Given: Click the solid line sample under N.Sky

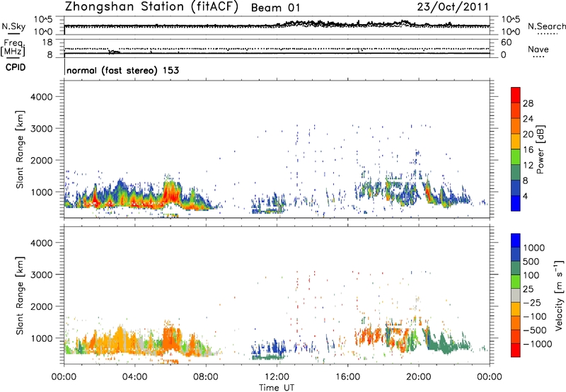Looking at the screenshot, I should click(13, 34).
